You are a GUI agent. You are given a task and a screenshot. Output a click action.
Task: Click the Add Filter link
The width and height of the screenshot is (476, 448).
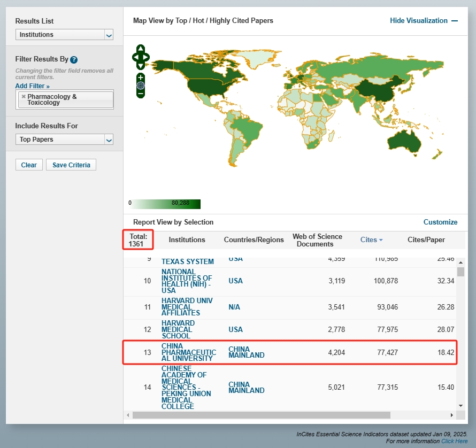[x=32, y=86]
